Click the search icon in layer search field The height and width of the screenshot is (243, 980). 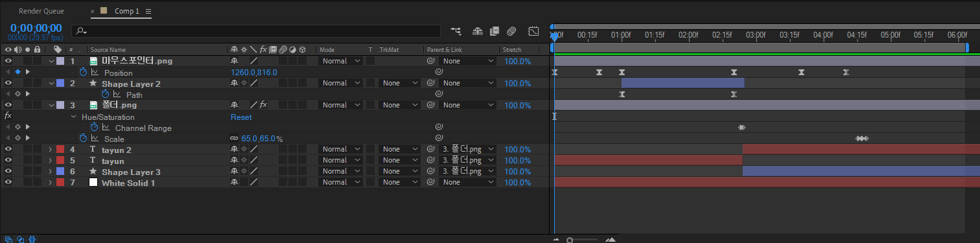pyautogui.click(x=81, y=30)
